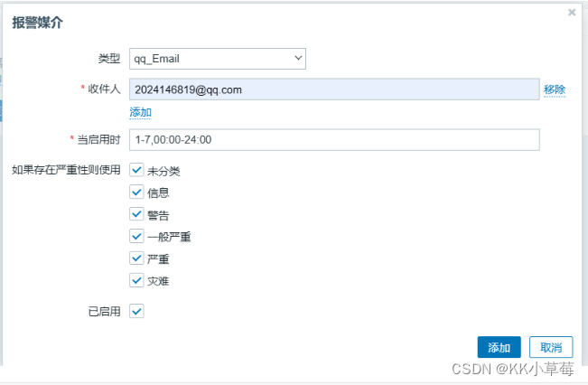Toggle the 灾难 severity checkbox
The image size is (588, 385).
136,280
